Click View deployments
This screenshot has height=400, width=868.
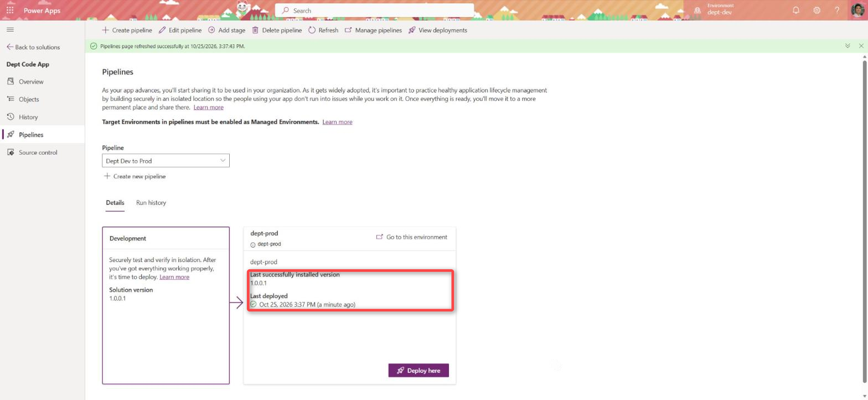(x=438, y=30)
